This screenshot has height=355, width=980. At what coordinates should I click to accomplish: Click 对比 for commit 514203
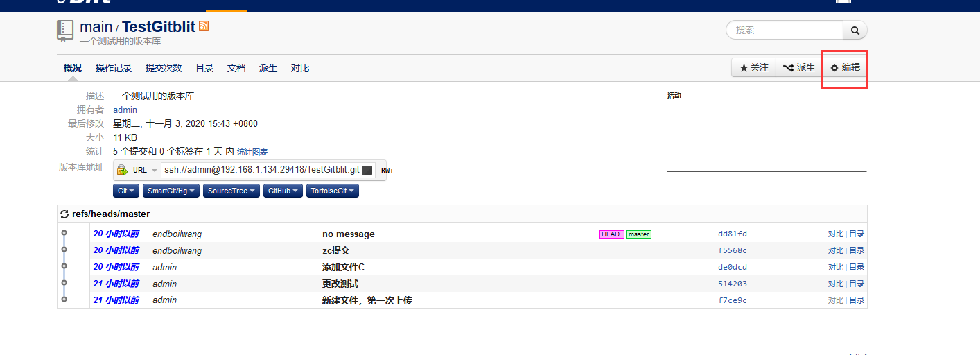pos(835,284)
